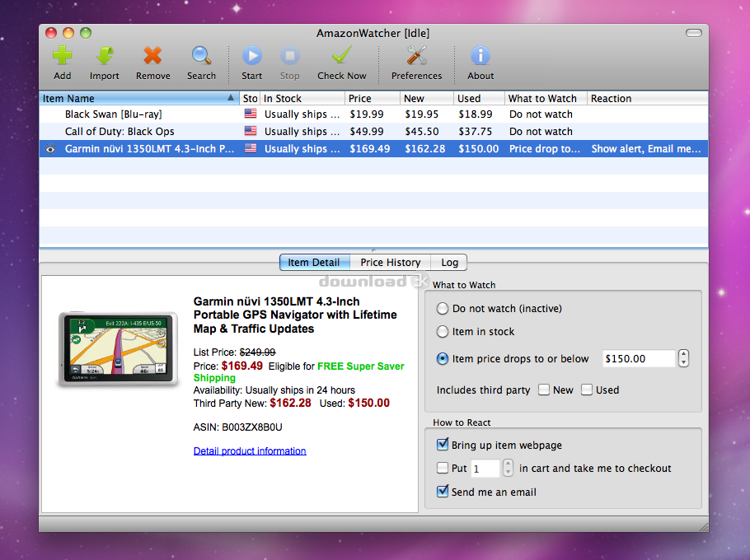
Task: Sort by What to Watch column header
Action: click(x=546, y=99)
